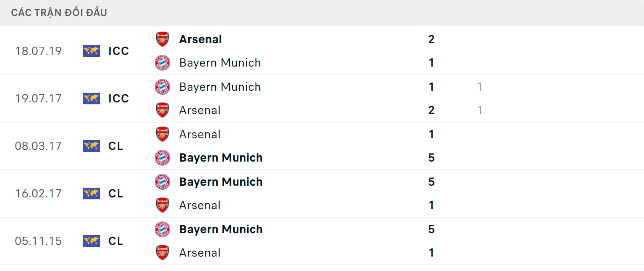Click the penalty score beside Bayern Munich on 19.07.17
This screenshot has height=271, width=644.
coord(480,87)
